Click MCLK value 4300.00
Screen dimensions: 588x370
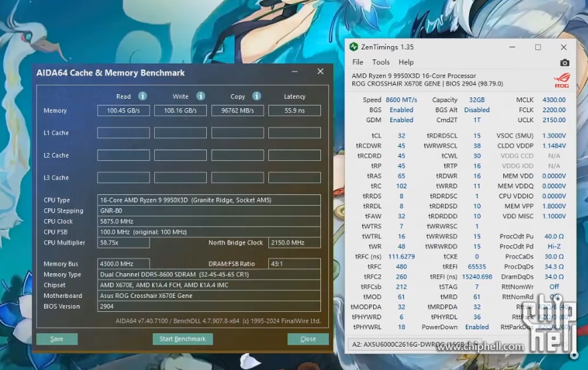(x=554, y=100)
